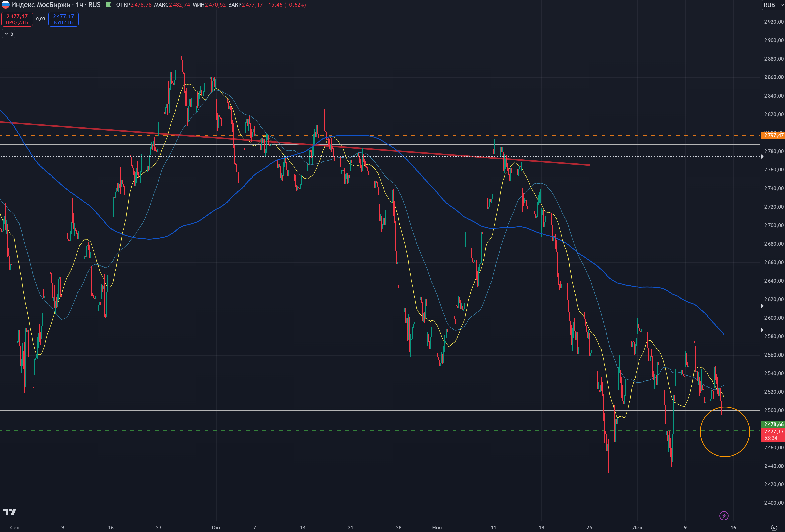Open chart settings gear on the axis corner
Viewport: 785px width, 532px height.
(774, 527)
